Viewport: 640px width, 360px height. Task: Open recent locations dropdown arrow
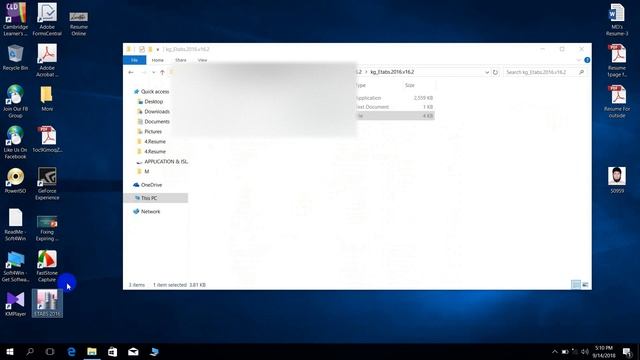click(153, 72)
